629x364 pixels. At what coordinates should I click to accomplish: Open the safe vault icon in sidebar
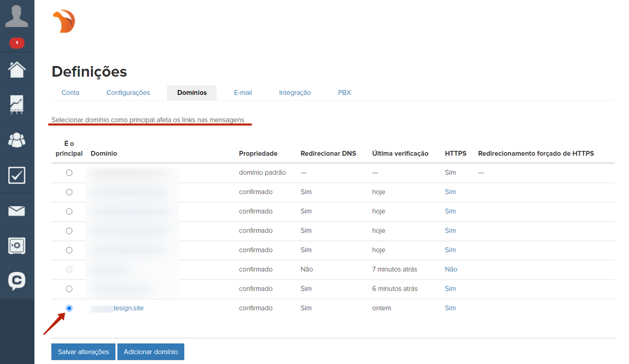click(x=17, y=246)
